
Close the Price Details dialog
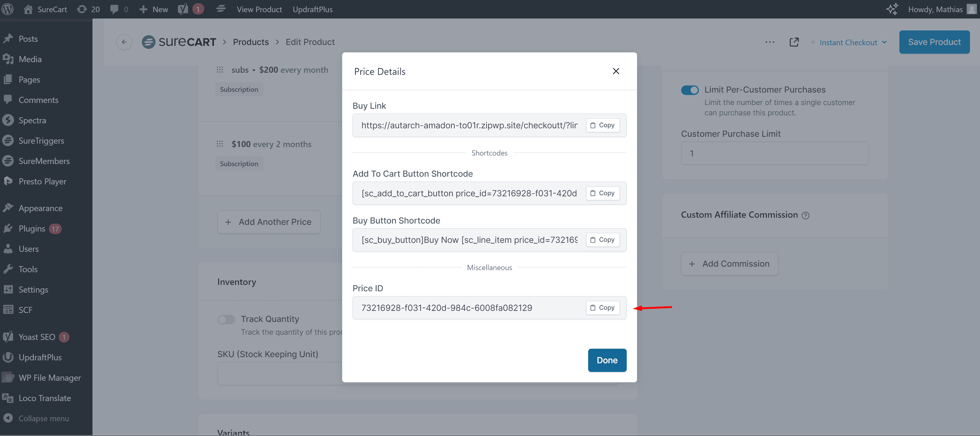coord(616,71)
